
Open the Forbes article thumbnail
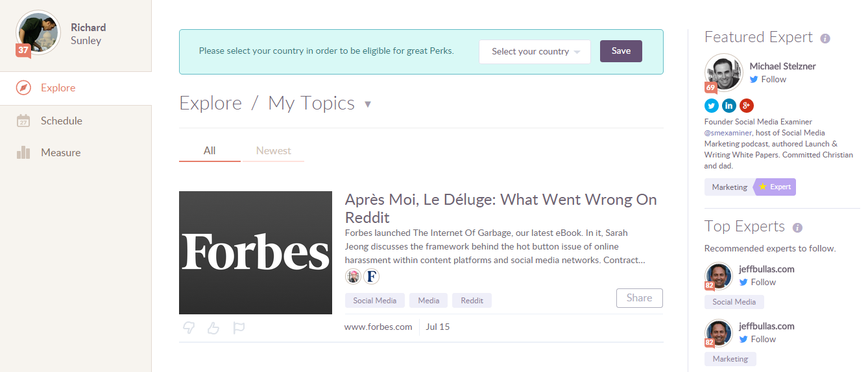pyautogui.click(x=256, y=253)
